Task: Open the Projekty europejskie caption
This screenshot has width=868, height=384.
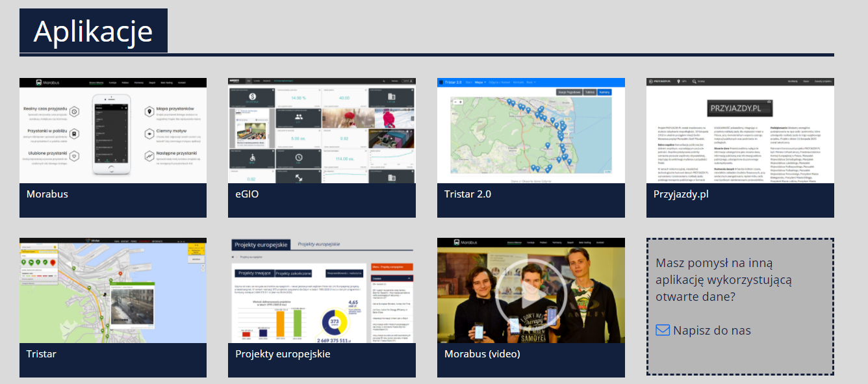Action: [283, 353]
